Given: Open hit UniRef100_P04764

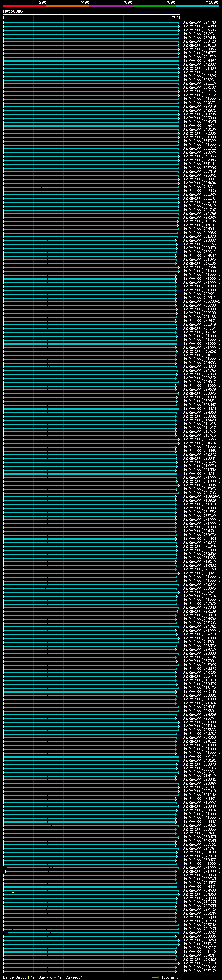Looking at the screenshot, I should pos(199,328).
